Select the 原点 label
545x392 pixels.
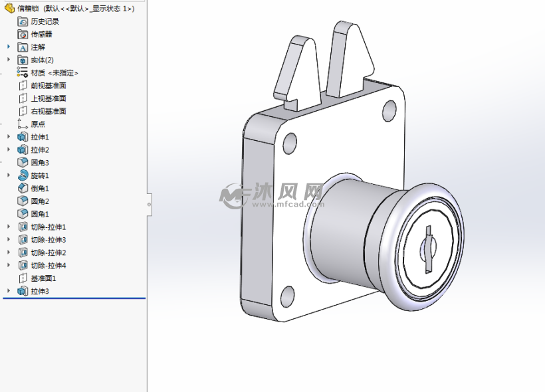pos(38,124)
